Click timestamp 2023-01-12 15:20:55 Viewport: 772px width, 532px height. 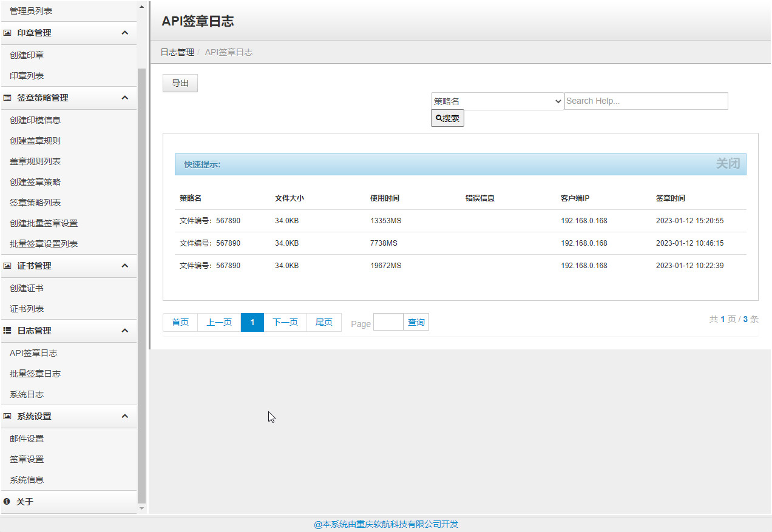[x=690, y=221]
